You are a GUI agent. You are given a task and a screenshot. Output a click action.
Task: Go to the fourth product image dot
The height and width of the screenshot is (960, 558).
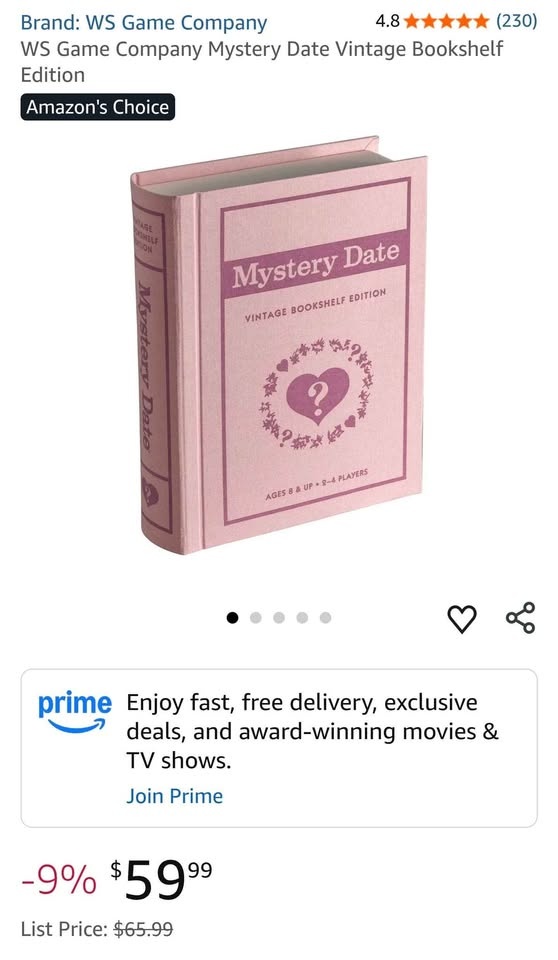(302, 617)
